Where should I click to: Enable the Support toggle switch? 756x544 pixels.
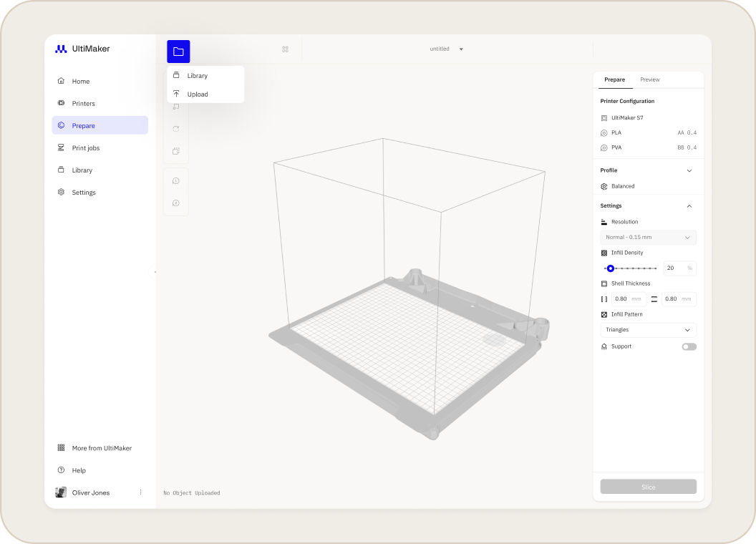pos(689,346)
